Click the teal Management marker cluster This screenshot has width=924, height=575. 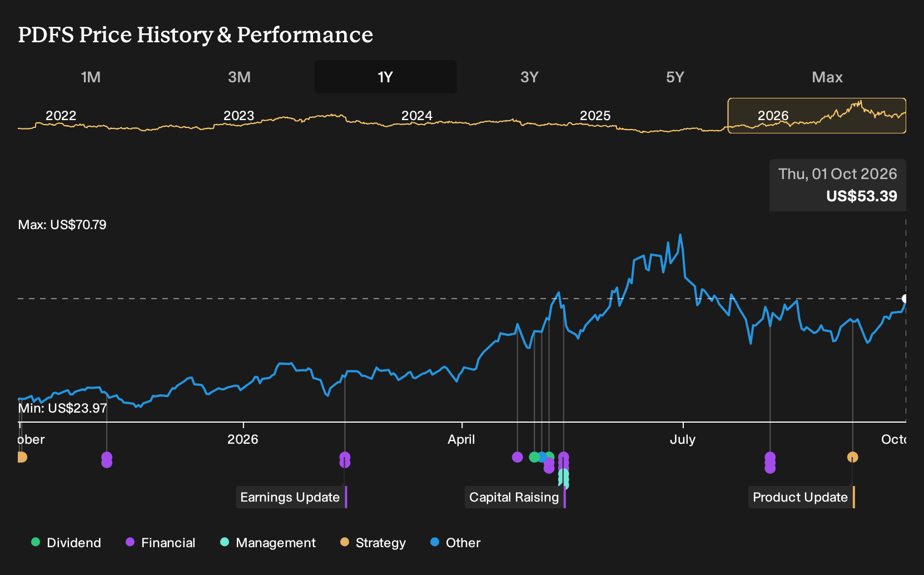pyautogui.click(x=564, y=478)
